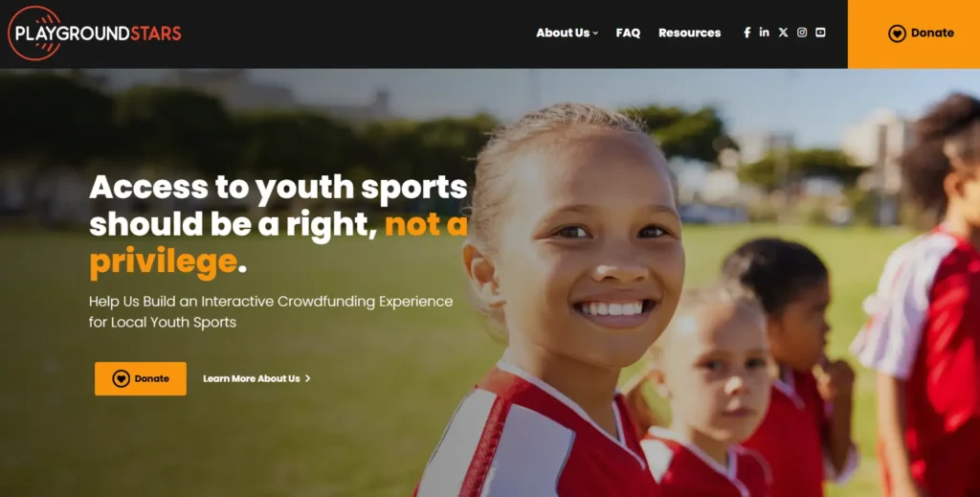Click the Playground Stars logo
Image resolution: width=980 pixels, height=497 pixels.
click(95, 34)
